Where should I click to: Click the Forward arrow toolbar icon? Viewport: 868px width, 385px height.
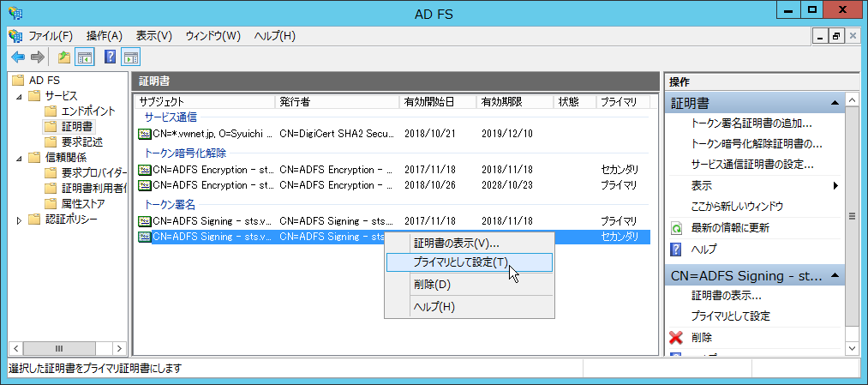[37, 57]
